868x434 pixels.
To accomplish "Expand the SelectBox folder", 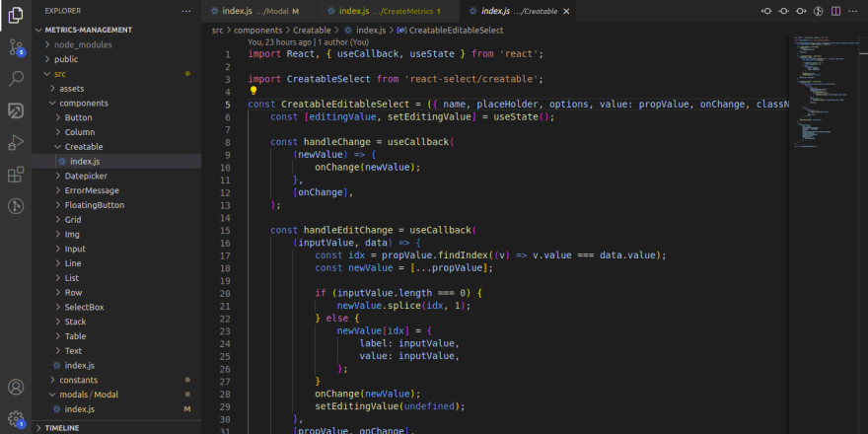I will click(x=117, y=307).
